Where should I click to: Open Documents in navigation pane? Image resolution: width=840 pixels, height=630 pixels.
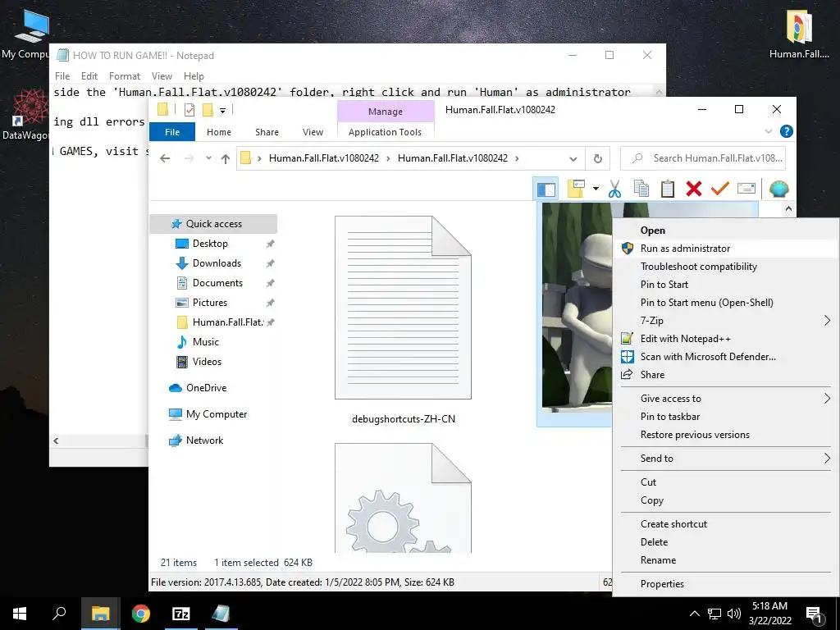point(217,283)
